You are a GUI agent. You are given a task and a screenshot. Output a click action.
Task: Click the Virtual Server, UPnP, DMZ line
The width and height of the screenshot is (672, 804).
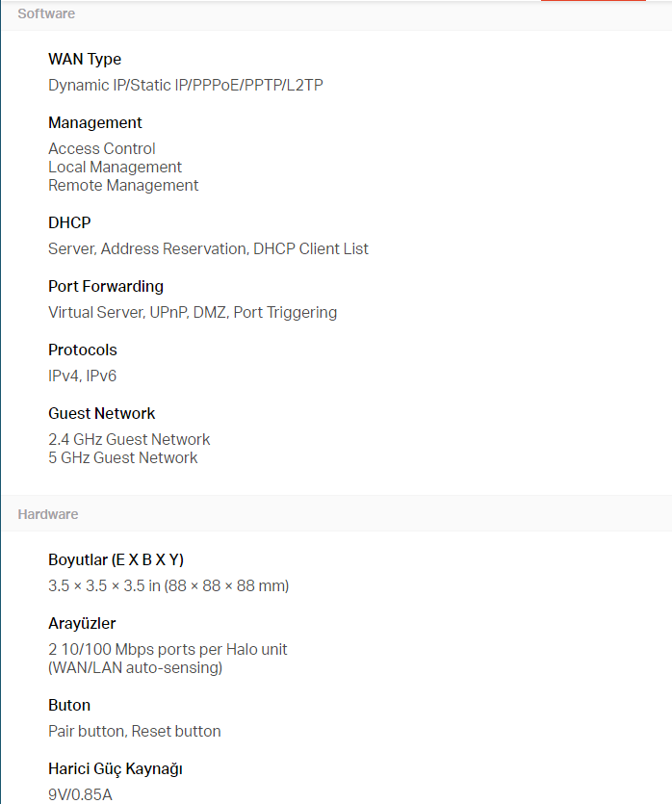coord(193,313)
